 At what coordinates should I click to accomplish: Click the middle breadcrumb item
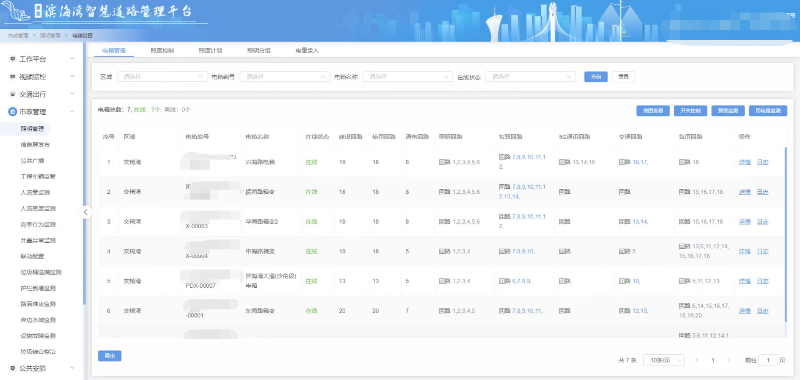pos(50,36)
